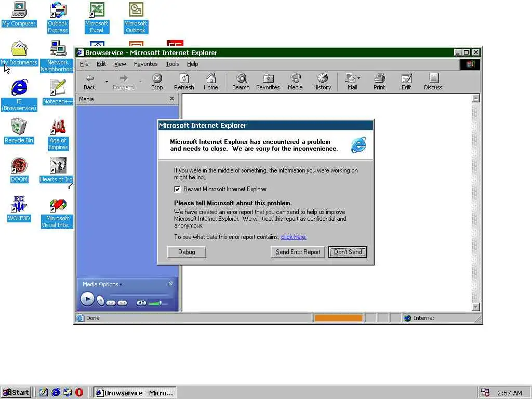Skip to next track in Media panel

[x=122, y=303]
